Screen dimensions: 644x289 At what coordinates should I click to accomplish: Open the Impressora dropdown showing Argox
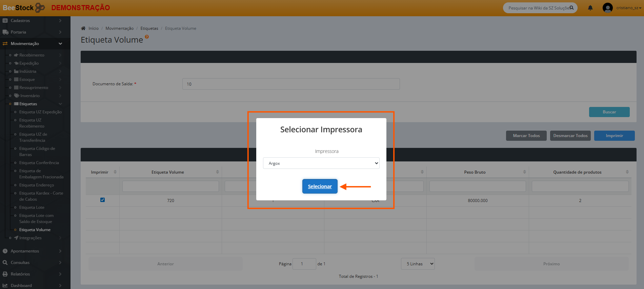click(x=321, y=163)
